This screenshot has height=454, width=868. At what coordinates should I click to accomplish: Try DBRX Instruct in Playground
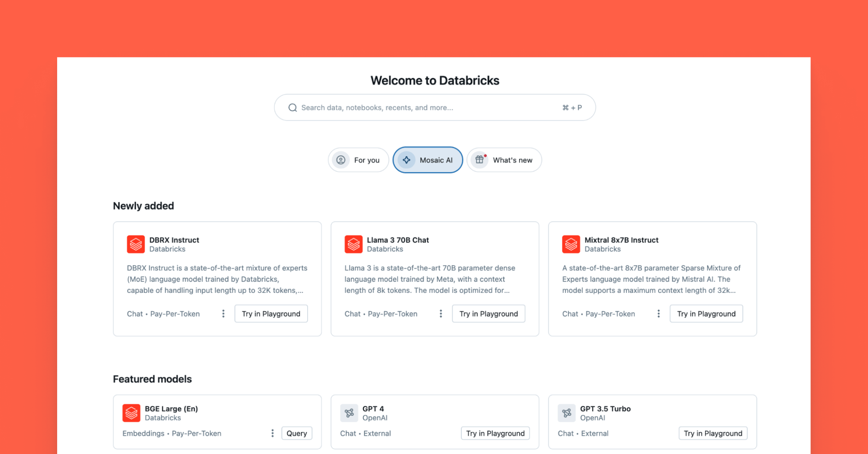(x=271, y=314)
